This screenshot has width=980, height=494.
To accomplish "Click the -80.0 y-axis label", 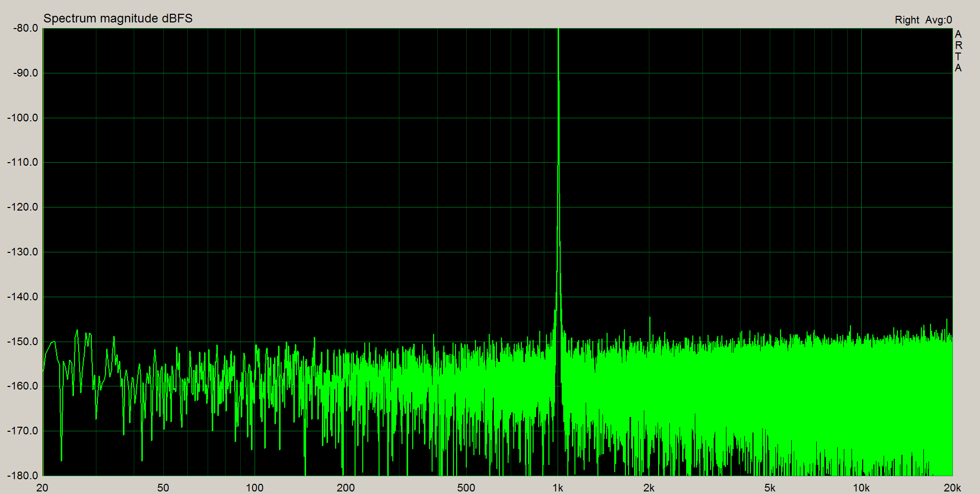I will coord(26,28).
